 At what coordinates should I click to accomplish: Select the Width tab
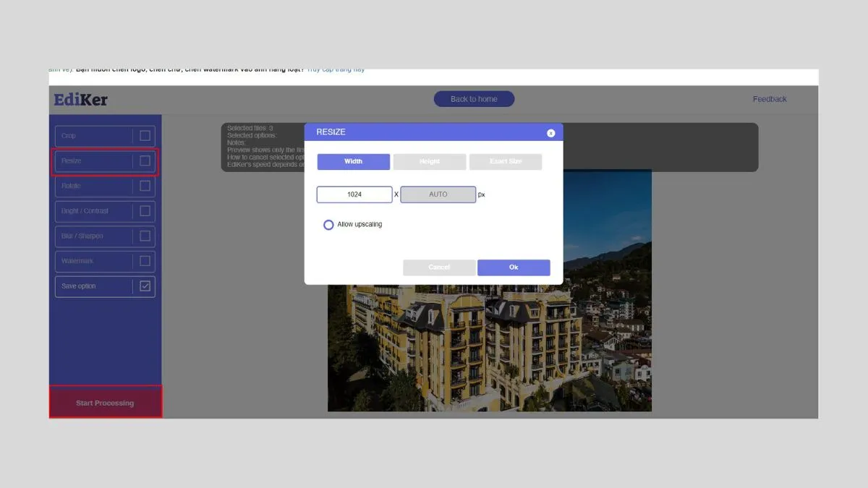[353, 161]
